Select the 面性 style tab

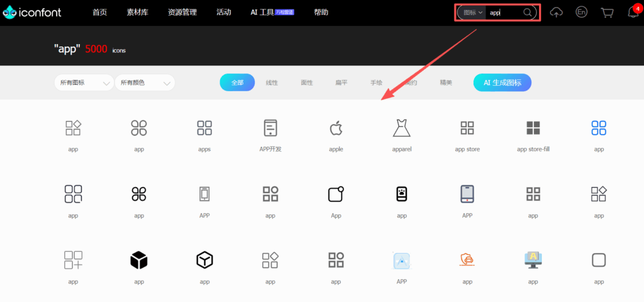[x=307, y=82]
